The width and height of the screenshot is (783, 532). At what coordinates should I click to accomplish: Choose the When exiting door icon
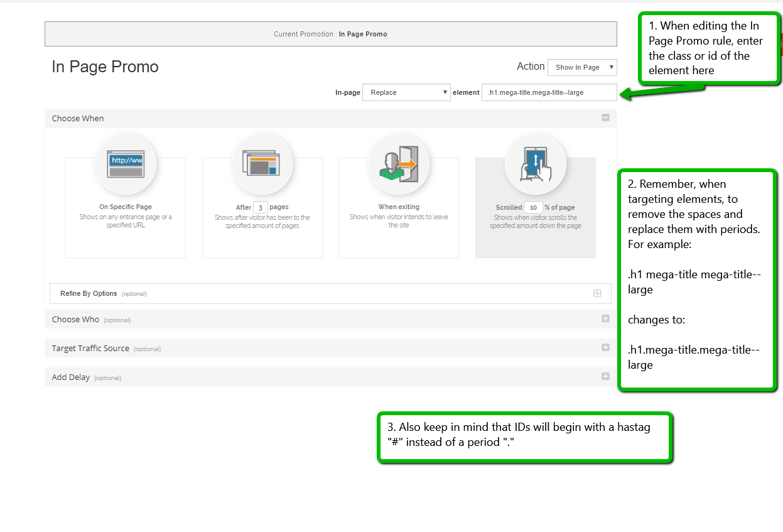(399, 165)
